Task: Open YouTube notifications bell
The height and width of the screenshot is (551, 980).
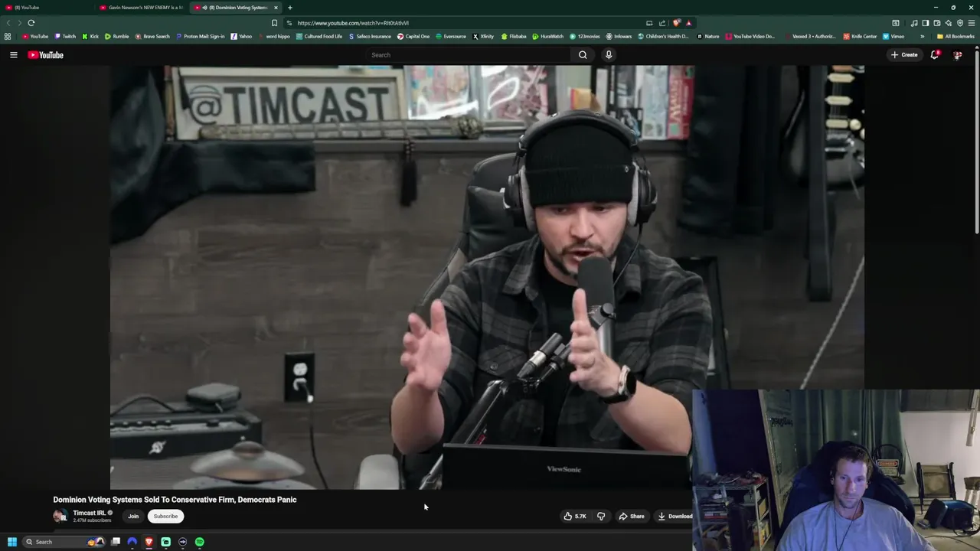Action: (x=935, y=54)
